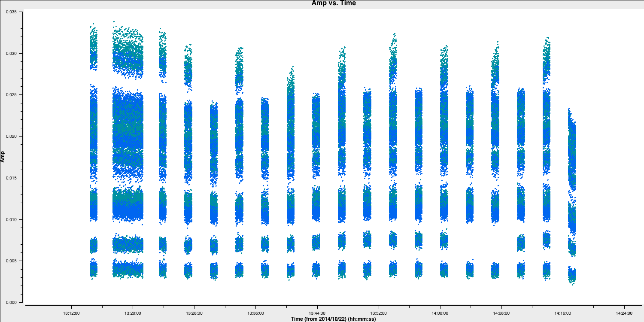Click the 0.020 amplitude tick label
Screen dimensions: 644x322
coord(11,137)
